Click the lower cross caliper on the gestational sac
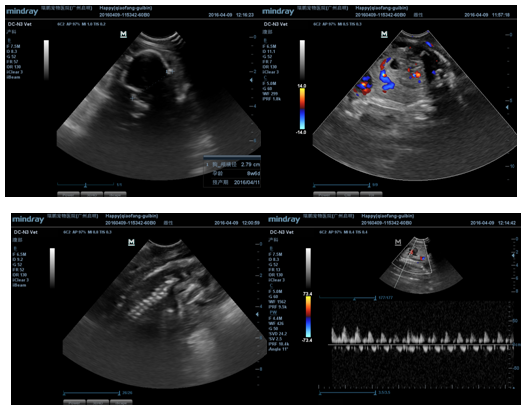Viewport: 521px width, 407px height. (132, 98)
